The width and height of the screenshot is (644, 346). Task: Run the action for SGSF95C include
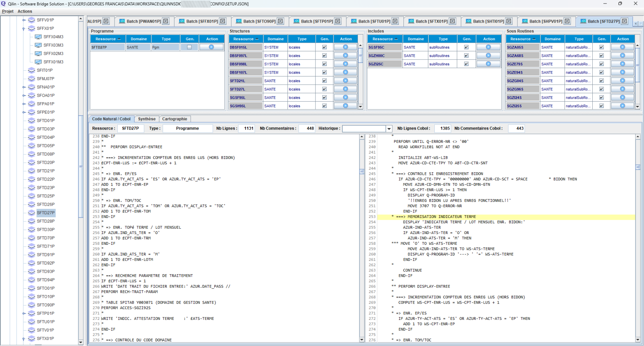click(488, 47)
